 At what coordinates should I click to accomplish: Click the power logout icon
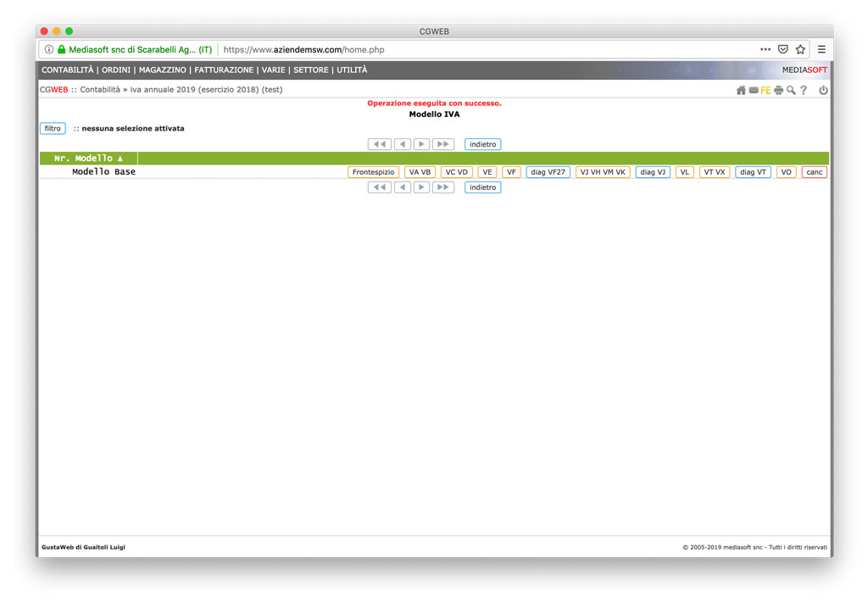823,90
